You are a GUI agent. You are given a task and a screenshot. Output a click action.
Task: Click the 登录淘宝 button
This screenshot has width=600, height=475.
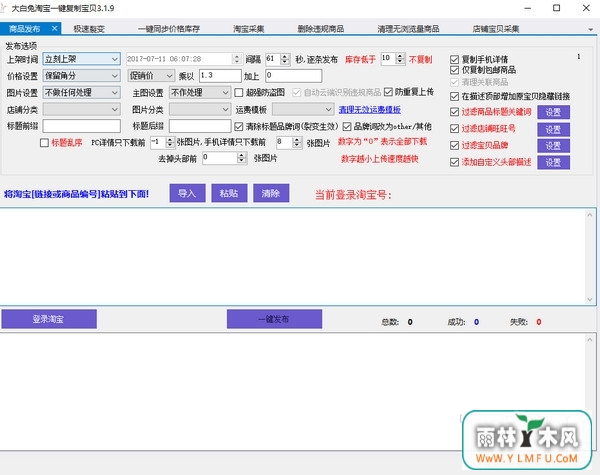49,319
